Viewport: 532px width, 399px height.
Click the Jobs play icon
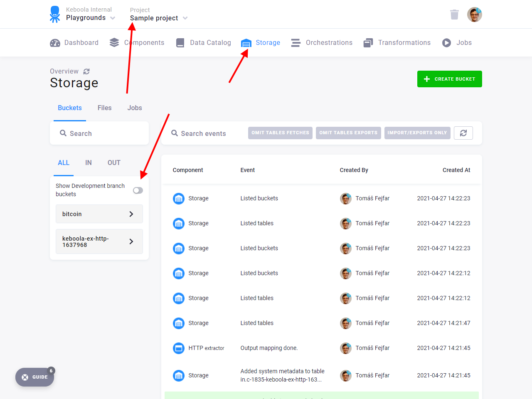(447, 43)
